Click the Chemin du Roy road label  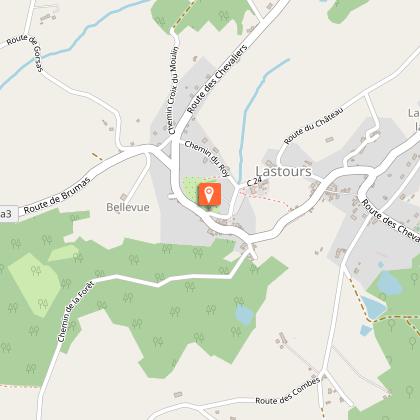[207, 158]
